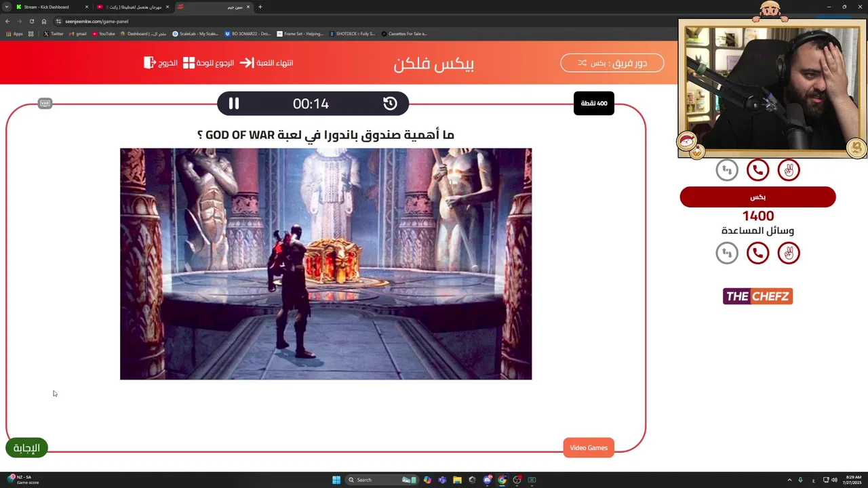Open a new browser tab
This screenshot has height=488, width=868.
pos(260,7)
